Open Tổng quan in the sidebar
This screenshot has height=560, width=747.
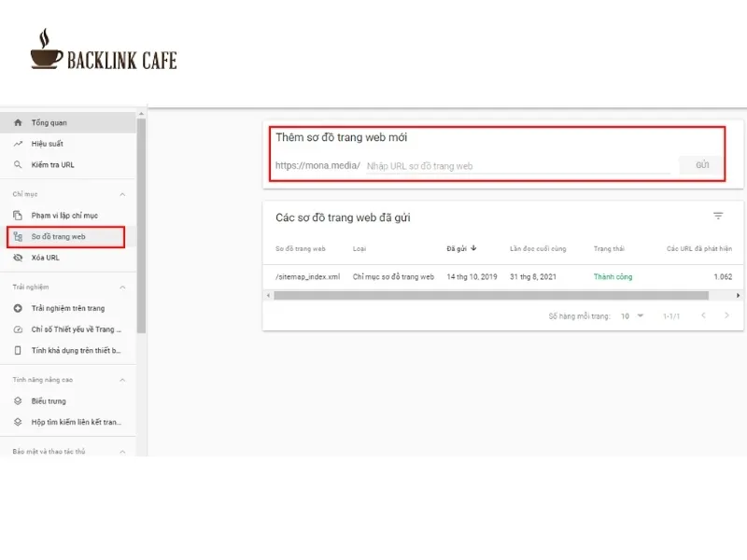67,122
